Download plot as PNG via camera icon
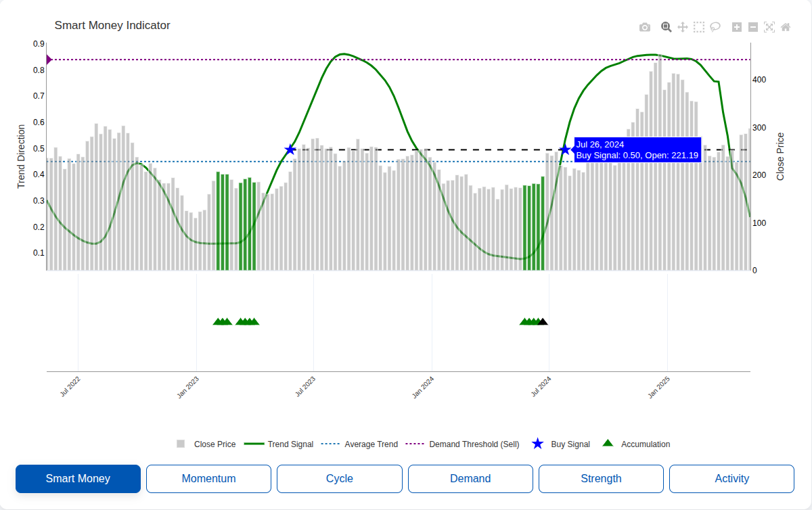This screenshot has width=812, height=510. pyautogui.click(x=645, y=27)
